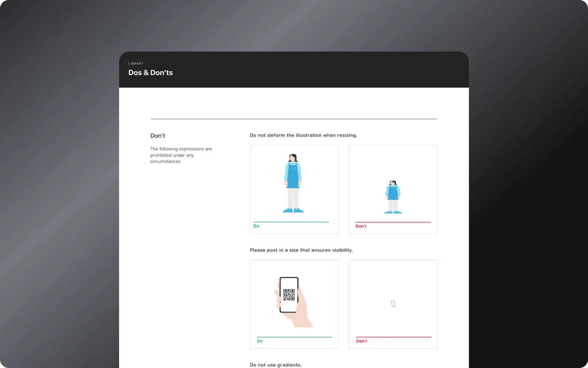Click "Do not deform the illustration" heading

pyautogui.click(x=303, y=135)
